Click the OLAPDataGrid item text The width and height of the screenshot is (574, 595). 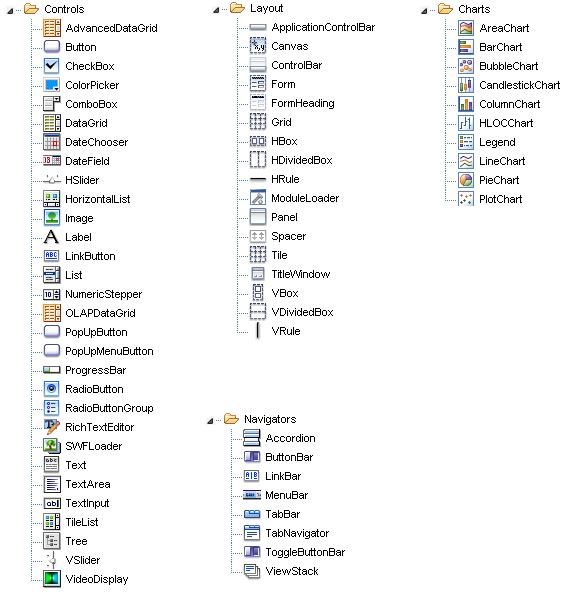click(100, 313)
